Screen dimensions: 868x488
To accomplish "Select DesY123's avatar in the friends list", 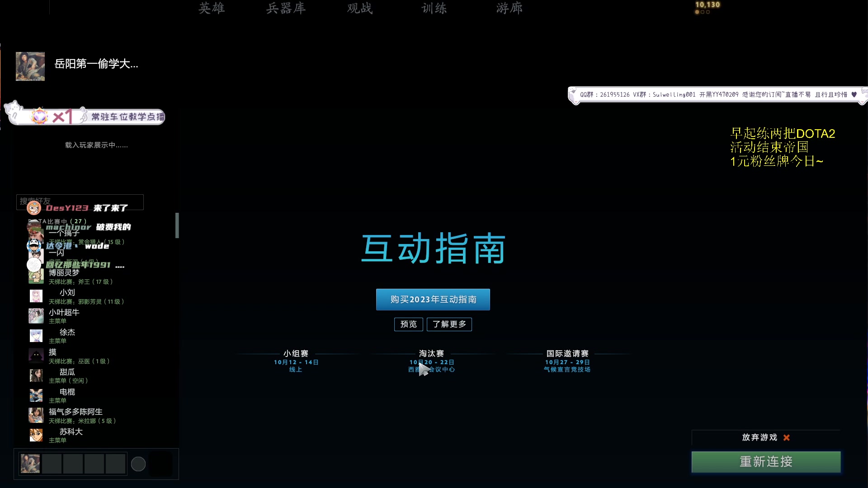I will click(x=34, y=208).
